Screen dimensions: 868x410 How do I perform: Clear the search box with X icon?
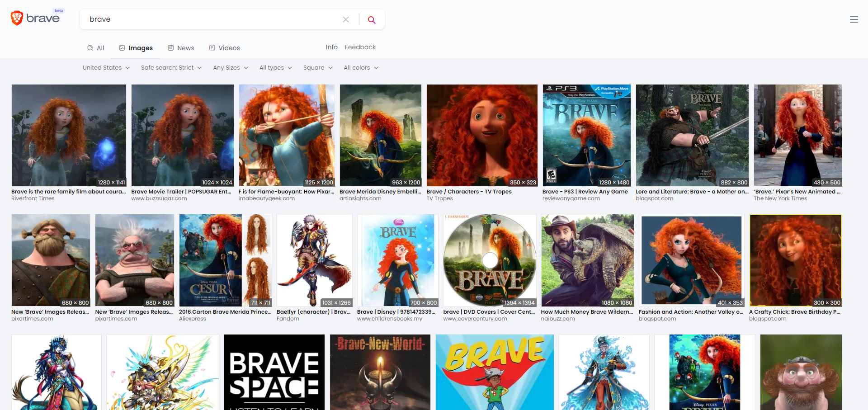pos(346,19)
